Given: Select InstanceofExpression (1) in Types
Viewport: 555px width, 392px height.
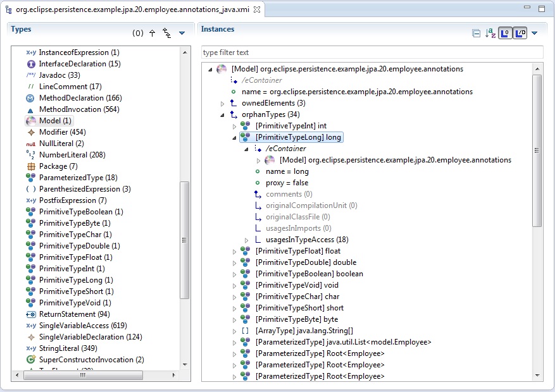Looking at the screenshot, I should click(x=79, y=52).
